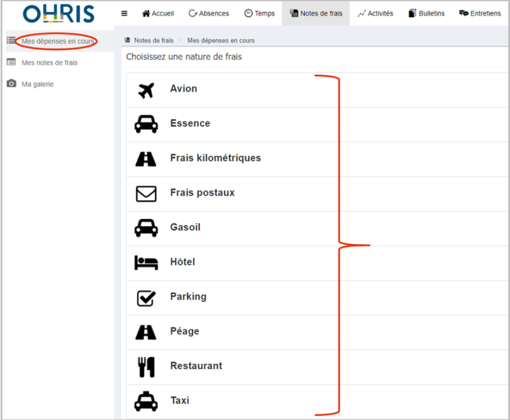Click the Activités chart icon
Viewport: 510px width, 420px height.
[x=361, y=13]
